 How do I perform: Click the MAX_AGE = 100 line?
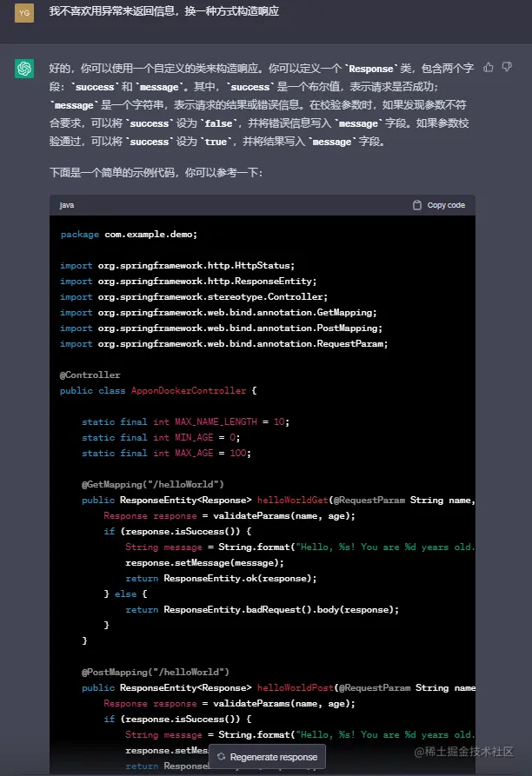[166, 453]
